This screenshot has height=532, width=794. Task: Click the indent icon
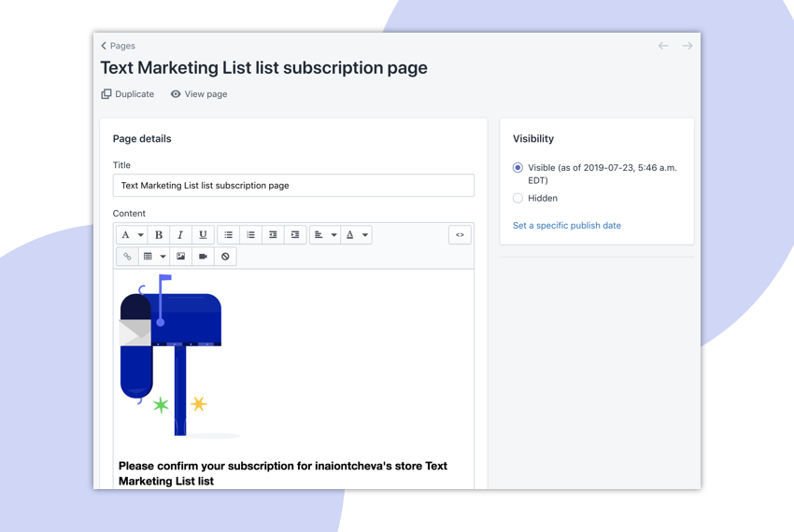pos(295,235)
